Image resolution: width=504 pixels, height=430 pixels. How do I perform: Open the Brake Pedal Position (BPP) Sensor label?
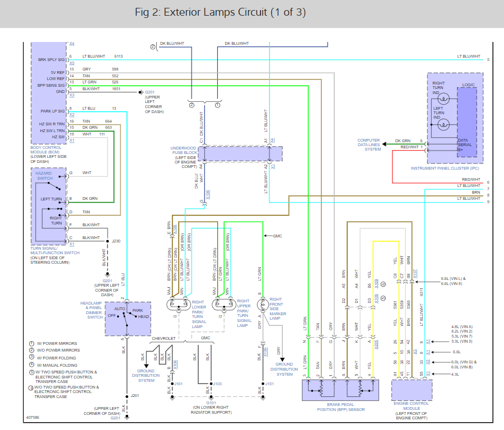(x=340, y=407)
